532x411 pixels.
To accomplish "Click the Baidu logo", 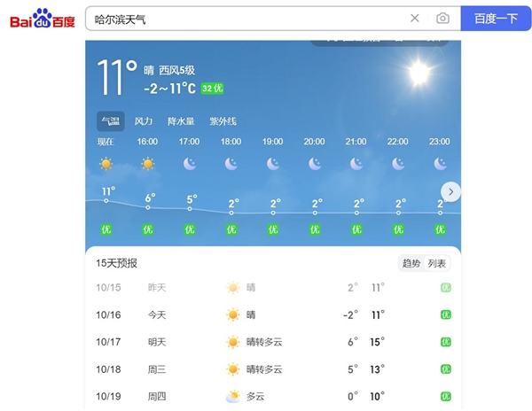I will click(x=43, y=19).
